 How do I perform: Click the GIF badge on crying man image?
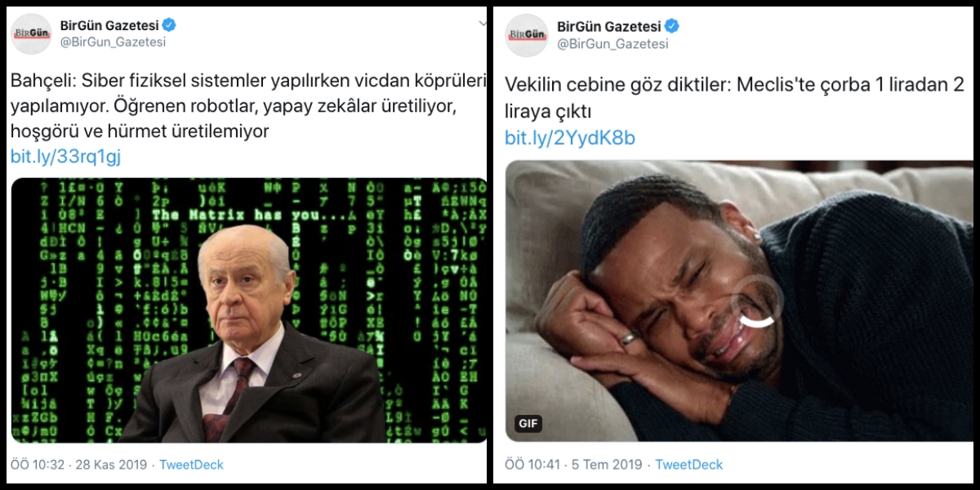tap(528, 424)
